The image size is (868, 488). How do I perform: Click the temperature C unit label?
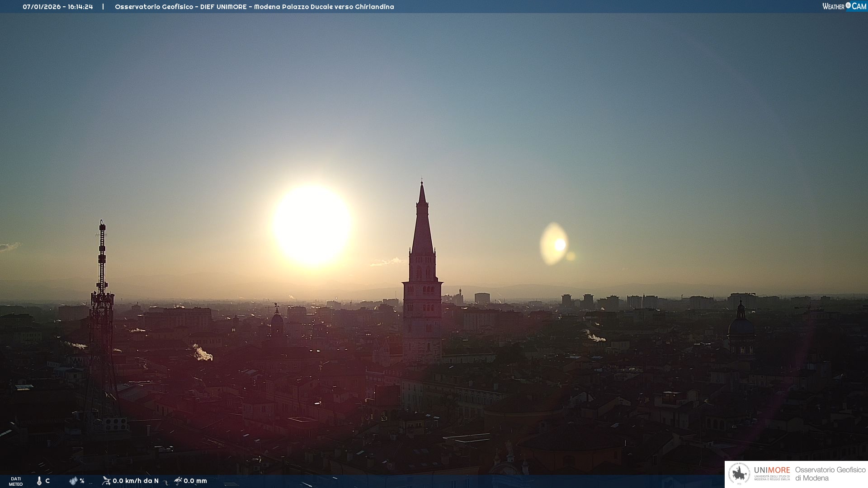coord(47,481)
